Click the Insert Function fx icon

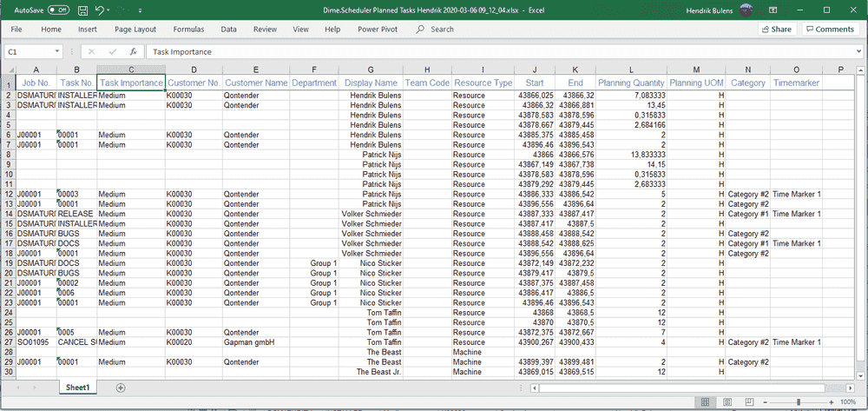pos(134,51)
